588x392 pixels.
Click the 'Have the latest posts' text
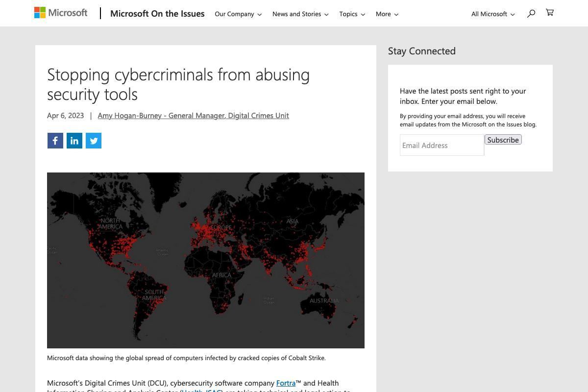(463, 96)
